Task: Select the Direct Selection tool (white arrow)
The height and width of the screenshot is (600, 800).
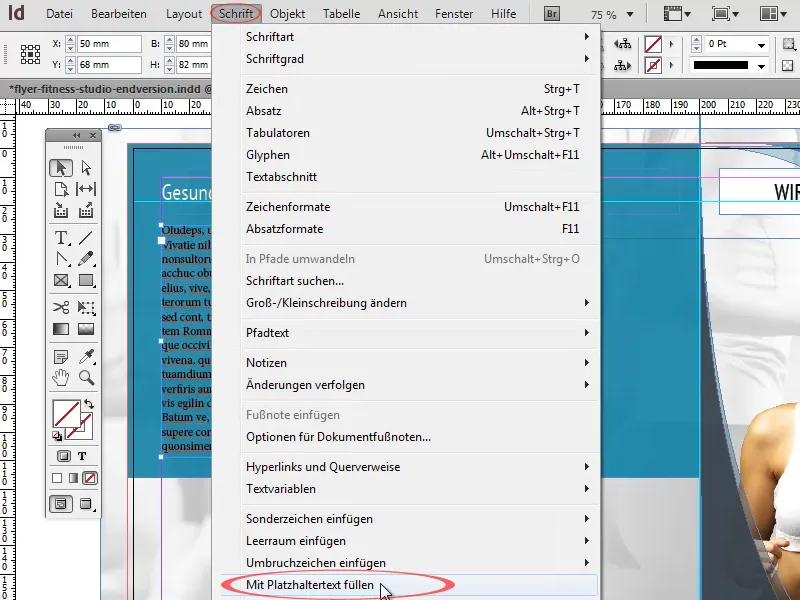Action: (x=86, y=167)
